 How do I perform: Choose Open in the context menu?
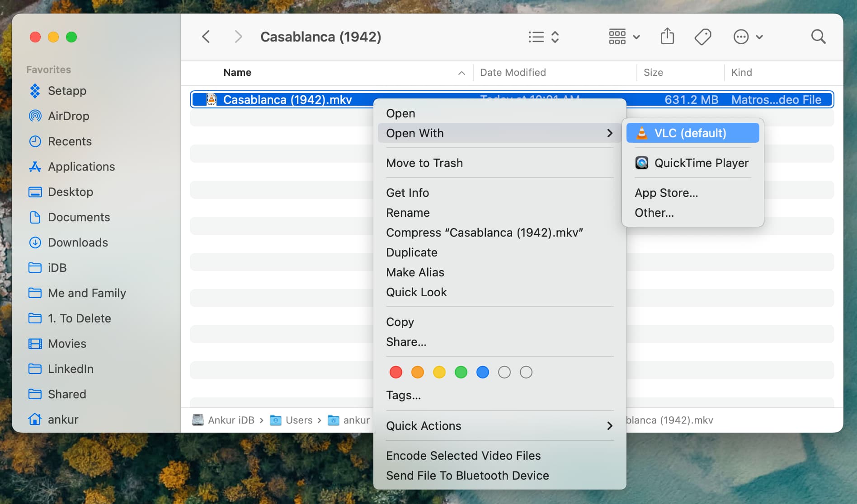coord(499,113)
